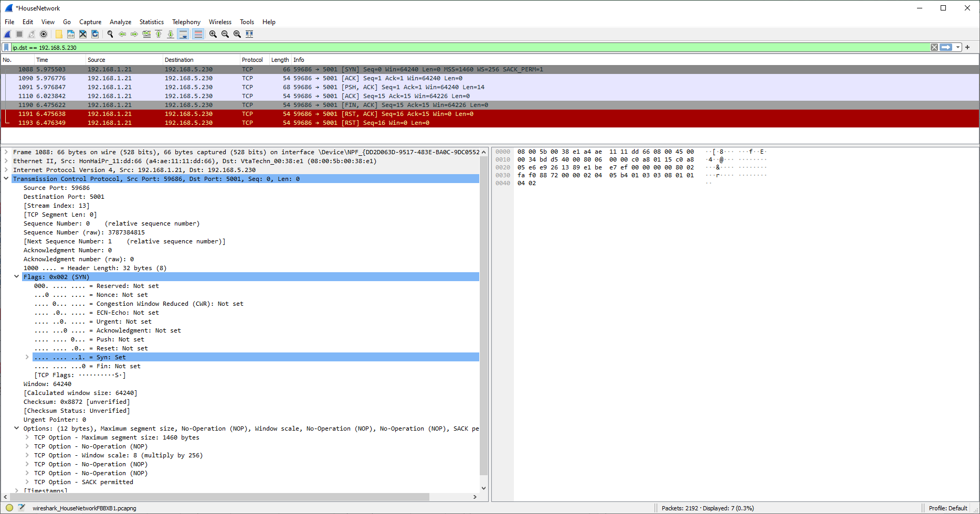
Task: Click the Profile: Default status bar entry
Action: pyautogui.click(x=948, y=508)
